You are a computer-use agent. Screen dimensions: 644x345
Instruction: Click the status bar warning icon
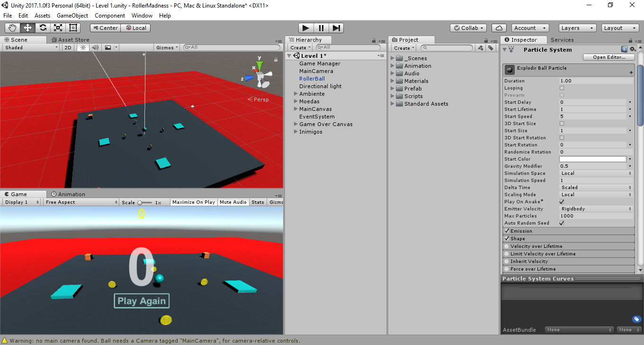point(5,340)
